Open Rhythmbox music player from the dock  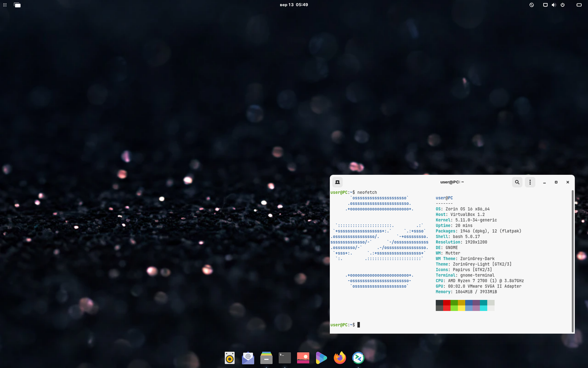(x=230, y=357)
